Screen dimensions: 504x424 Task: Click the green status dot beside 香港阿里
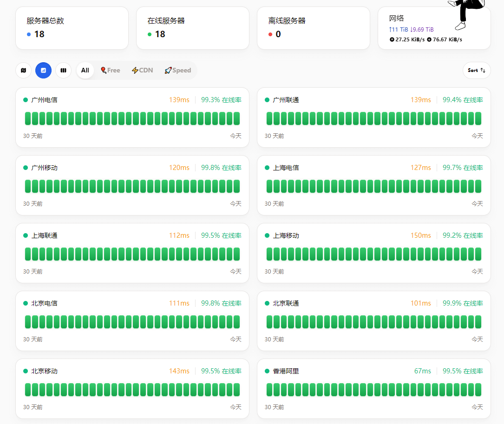tap(267, 371)
